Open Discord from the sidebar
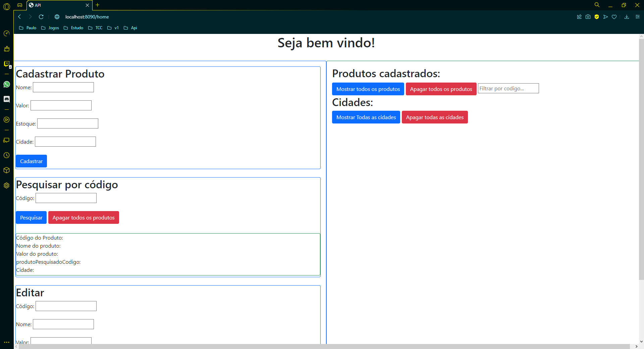 pos(7,99)
